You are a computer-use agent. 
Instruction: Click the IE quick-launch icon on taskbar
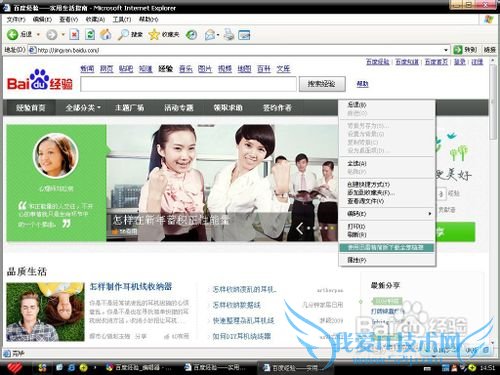point(71,367)
